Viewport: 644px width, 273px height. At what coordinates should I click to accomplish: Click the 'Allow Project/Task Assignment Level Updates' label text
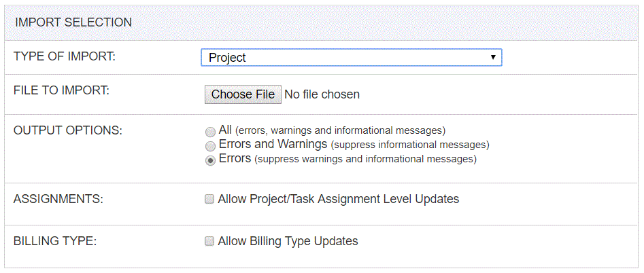[339, 199]
